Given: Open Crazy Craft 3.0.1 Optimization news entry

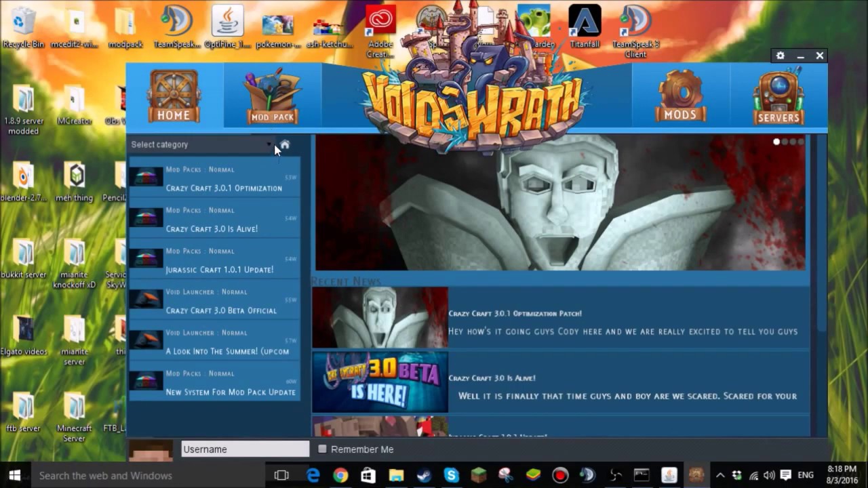Looking at the screenshot, I should pyautogui.click(x=214, y=178).
